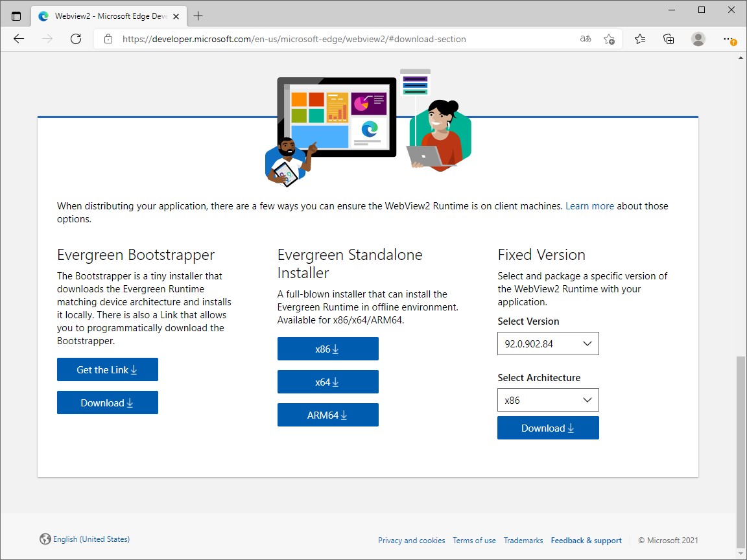This screenshot has width=747, height=560.
Task: Open the translate page option
Action: [585, 39]
